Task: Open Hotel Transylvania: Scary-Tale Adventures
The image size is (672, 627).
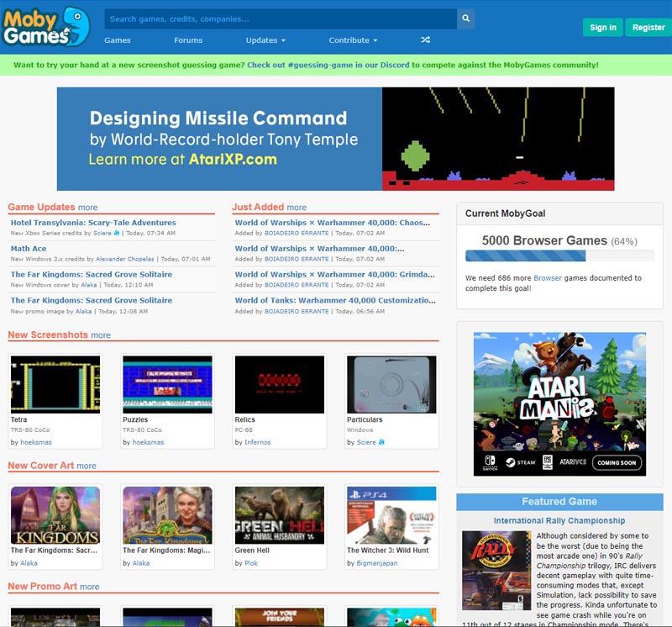Action: click(93, 223)
